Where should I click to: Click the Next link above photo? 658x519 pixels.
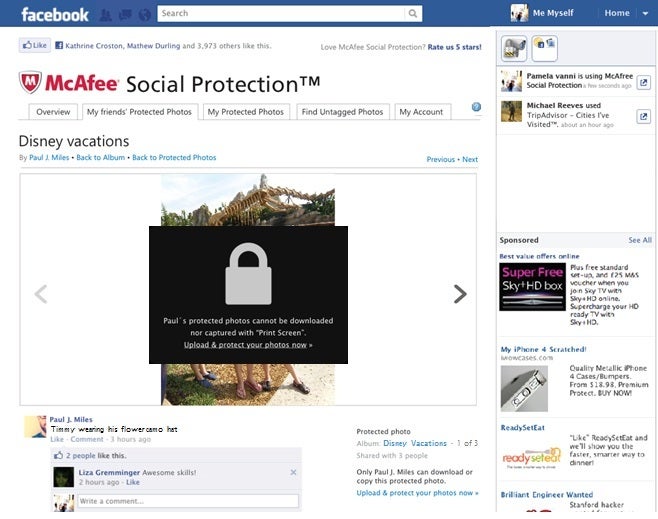[470, 159]
